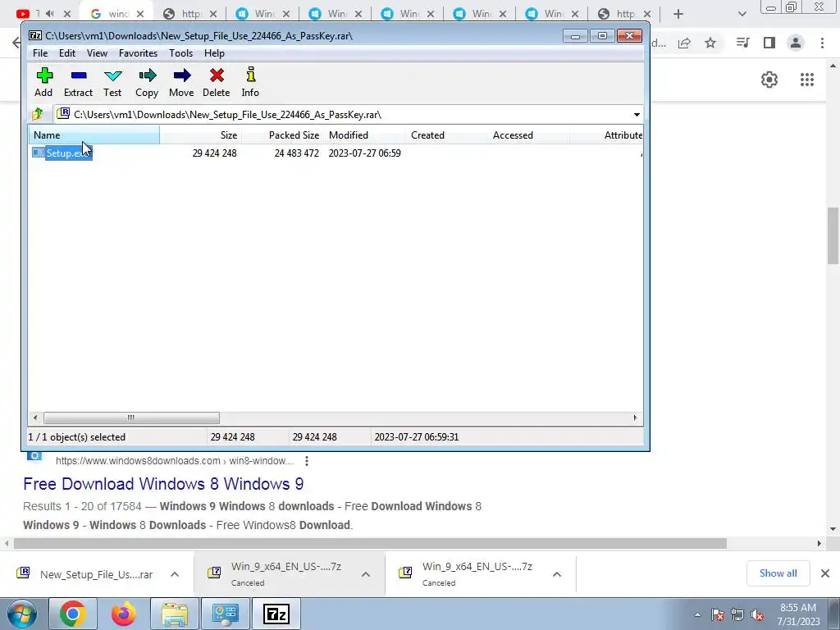Screen dimensions: 840x630
Task: Open the control panel taskbar icon
Action: (226, 614)
